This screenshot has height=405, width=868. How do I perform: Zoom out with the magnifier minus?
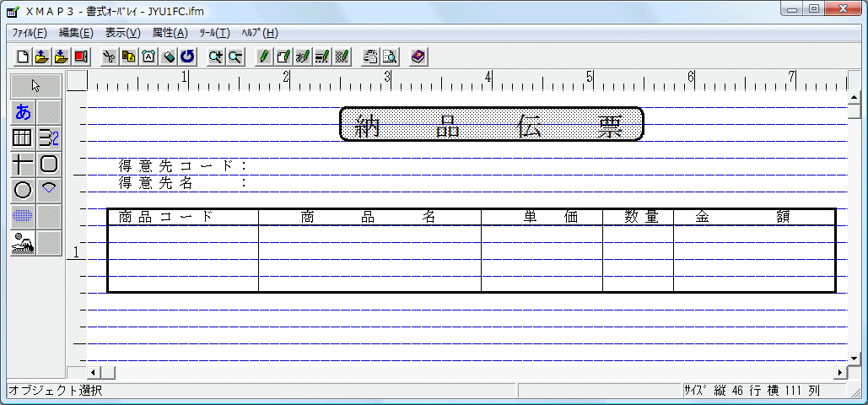click(236, 56)
